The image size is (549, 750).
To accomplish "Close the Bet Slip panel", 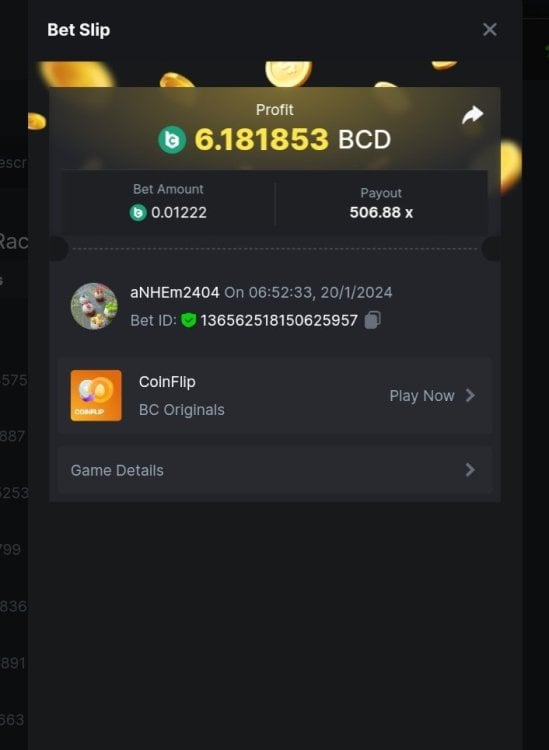I will click(490, 30).
